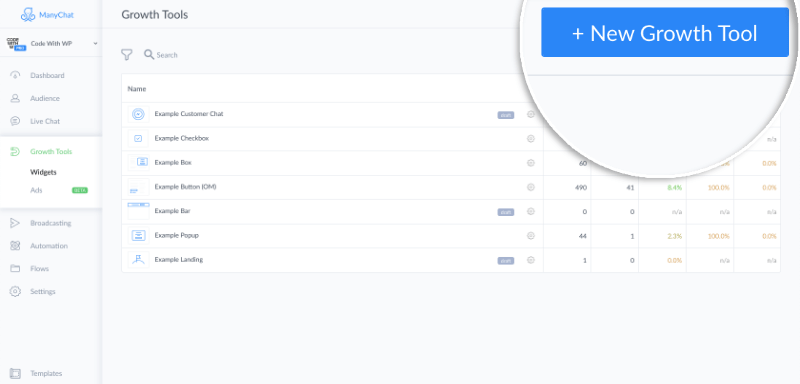Viewport: 800px width, 384px height.
Task: Open Example Landing widget
Action: click(x=179, y=260)
